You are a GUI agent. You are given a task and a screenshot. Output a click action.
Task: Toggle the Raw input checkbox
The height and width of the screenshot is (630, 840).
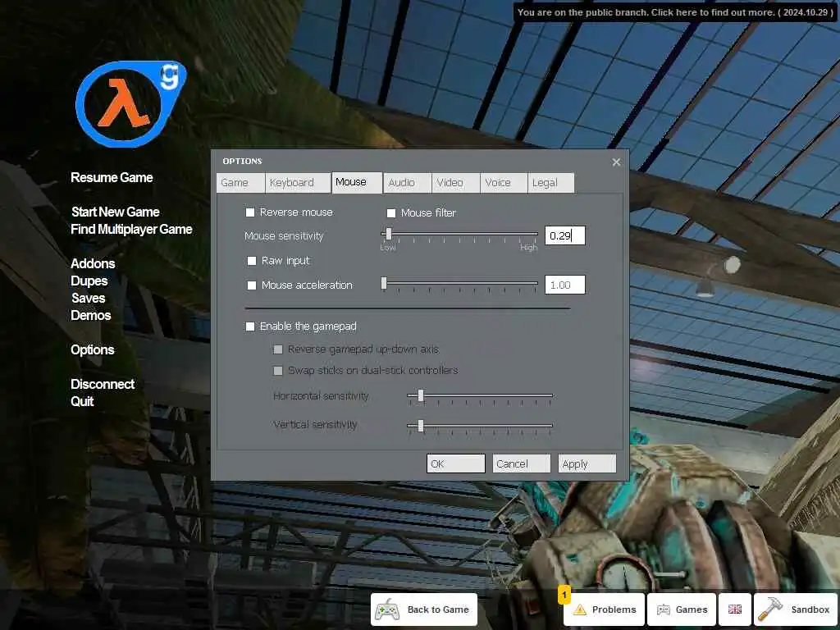pyautogui.click(x=252, y=261)
